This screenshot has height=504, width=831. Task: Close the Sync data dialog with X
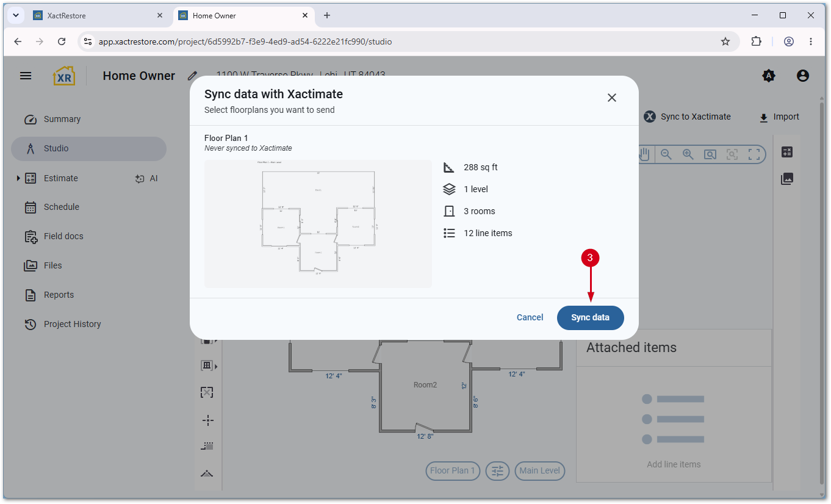pos(612,98)
